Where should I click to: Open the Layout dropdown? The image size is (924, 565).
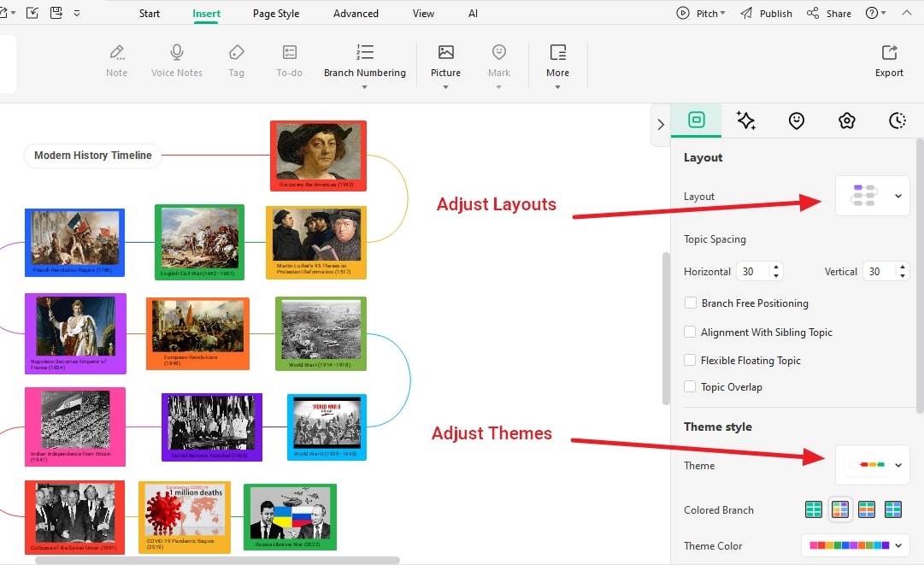[872, 196]
